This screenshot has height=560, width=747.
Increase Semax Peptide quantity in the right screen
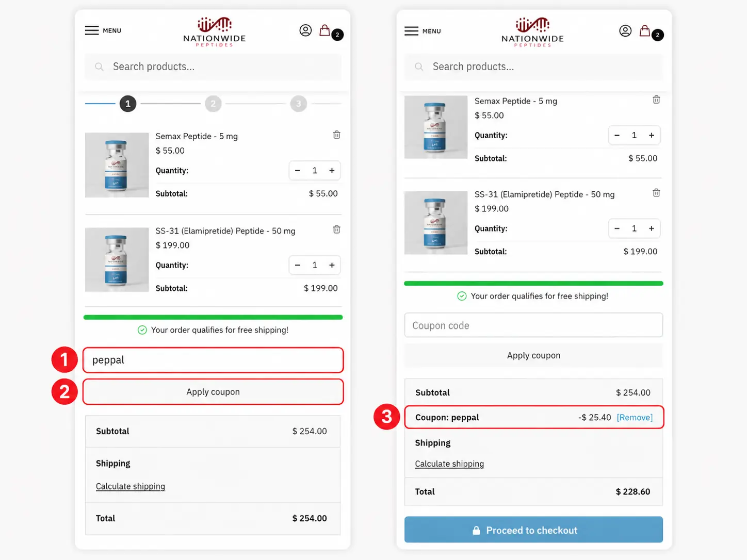(652, 135)
